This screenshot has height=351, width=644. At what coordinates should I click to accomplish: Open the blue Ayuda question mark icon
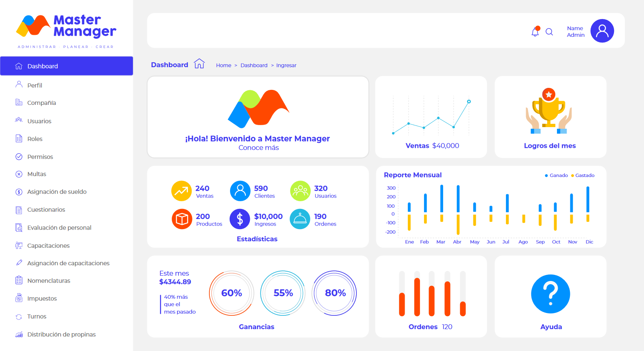[550, 294]
